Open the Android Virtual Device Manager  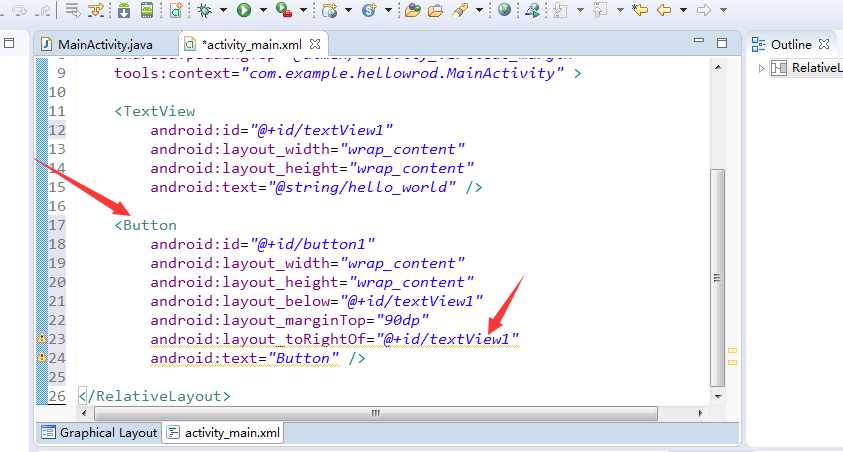point(147,10)
